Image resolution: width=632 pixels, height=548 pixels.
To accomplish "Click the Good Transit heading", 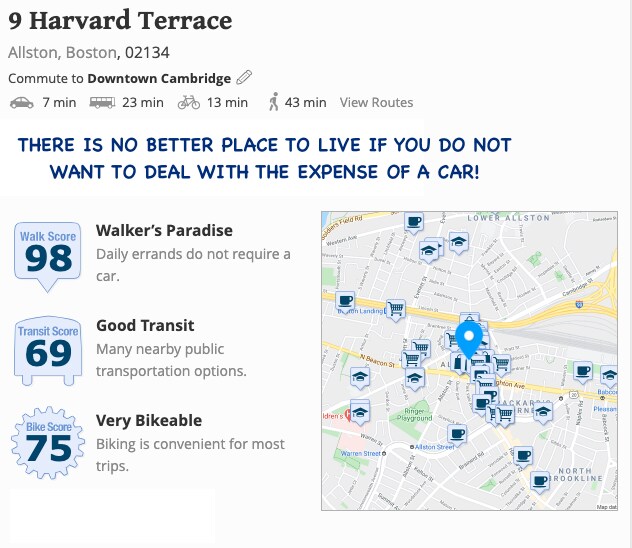I will tap(145, 326).
